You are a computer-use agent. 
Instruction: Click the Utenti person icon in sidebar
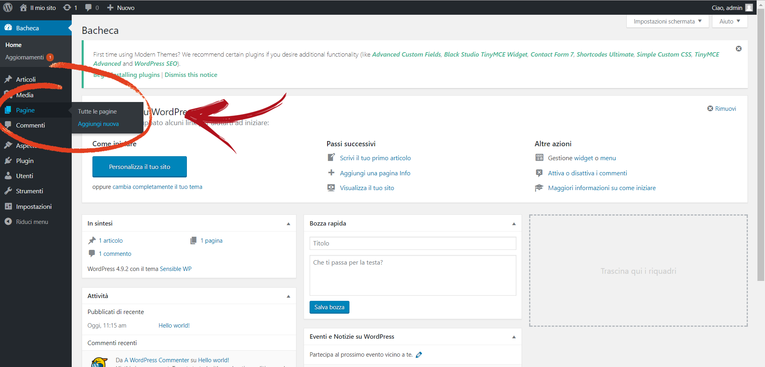8,176
